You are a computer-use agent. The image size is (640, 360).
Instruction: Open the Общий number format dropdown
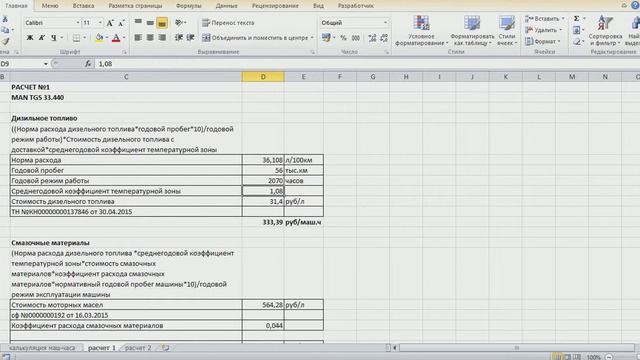click(385, 23)
